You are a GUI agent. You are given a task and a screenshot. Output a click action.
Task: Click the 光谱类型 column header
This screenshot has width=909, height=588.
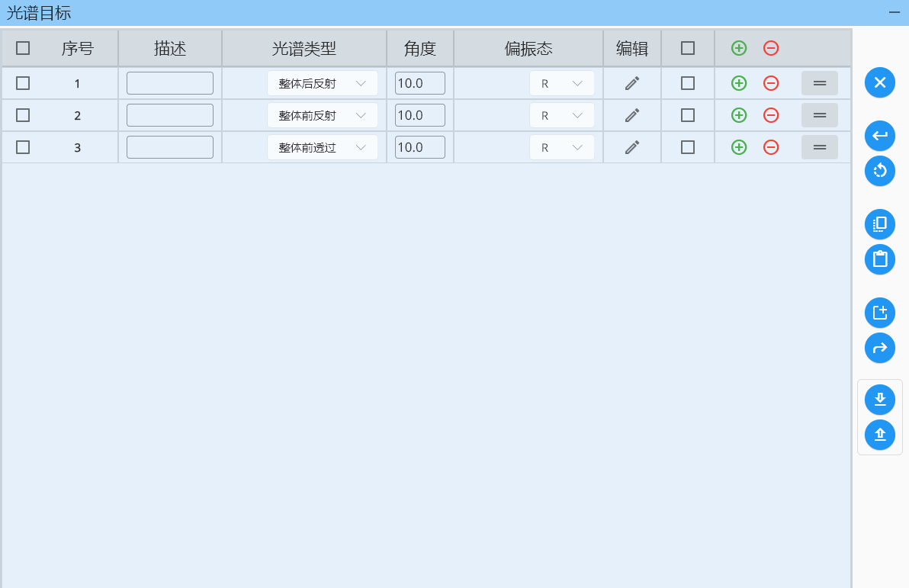click(x=304, y=49)
